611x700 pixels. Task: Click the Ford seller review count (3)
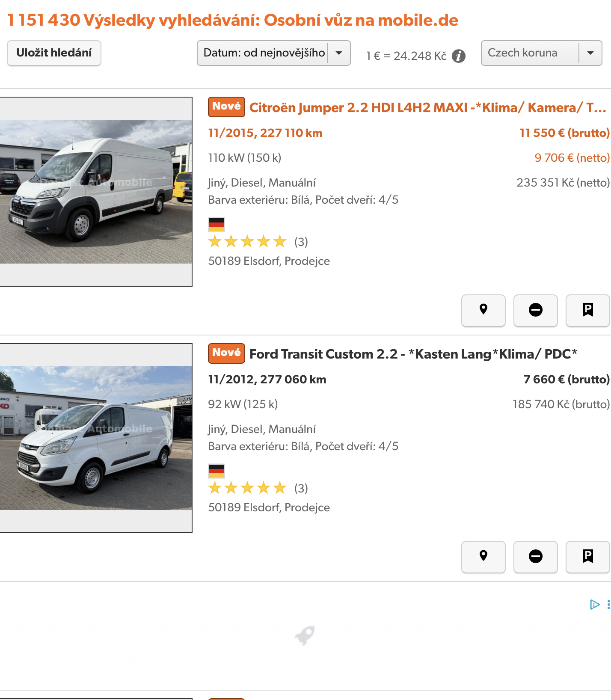(301, 489)
